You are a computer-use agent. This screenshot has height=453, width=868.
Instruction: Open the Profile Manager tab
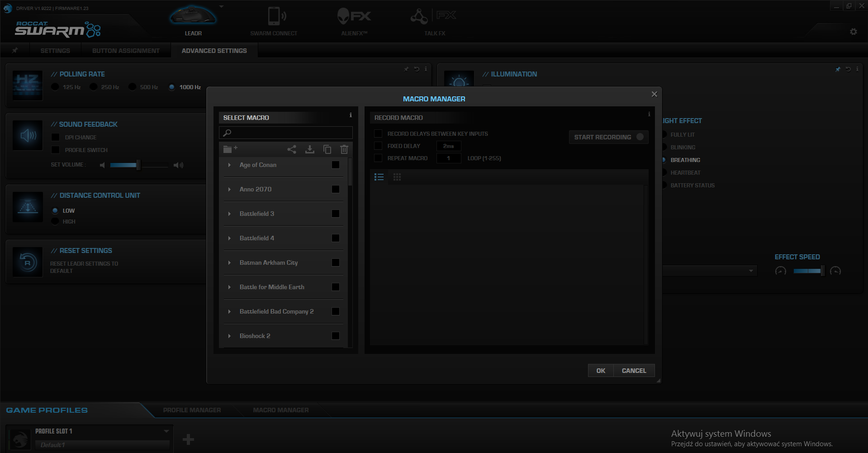coord(192,410)
